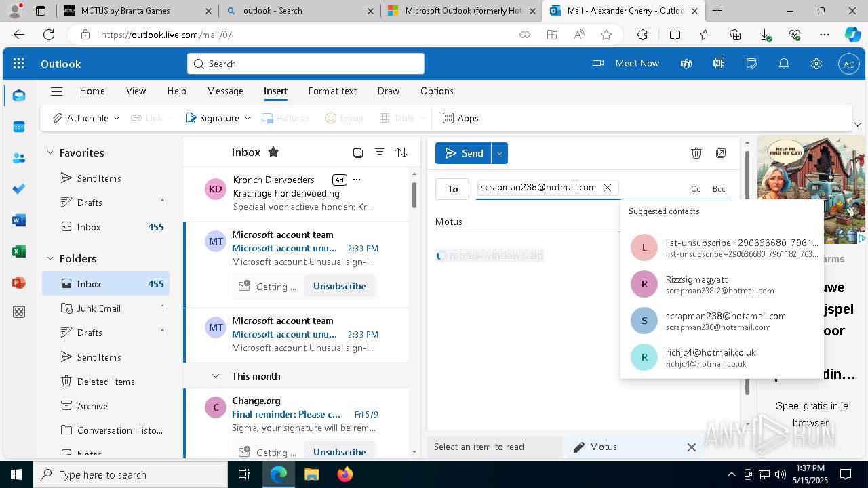Open More apps in the rail

pyautogui.click(x=19, y=312)
